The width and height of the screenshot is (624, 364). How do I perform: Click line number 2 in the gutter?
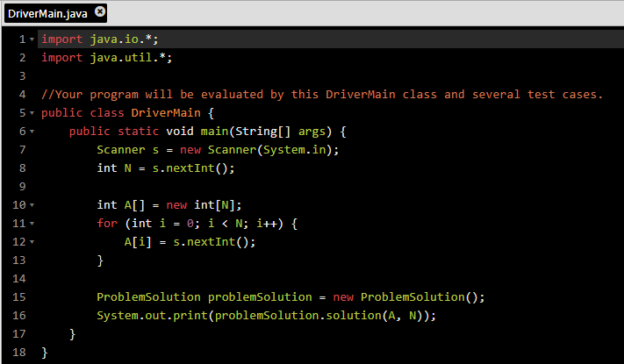23,58
